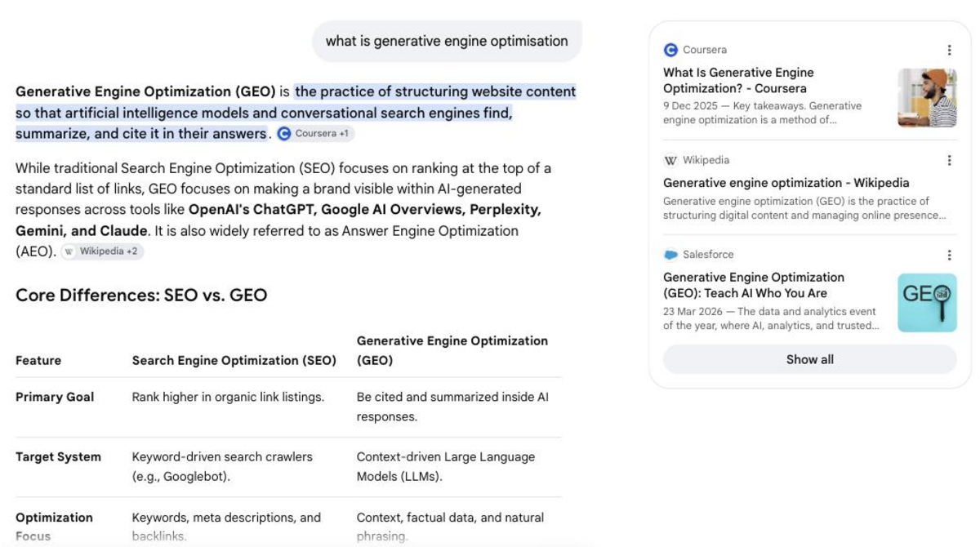Click the Wikipedia W icon in sources panel

[x=670, y=161]
